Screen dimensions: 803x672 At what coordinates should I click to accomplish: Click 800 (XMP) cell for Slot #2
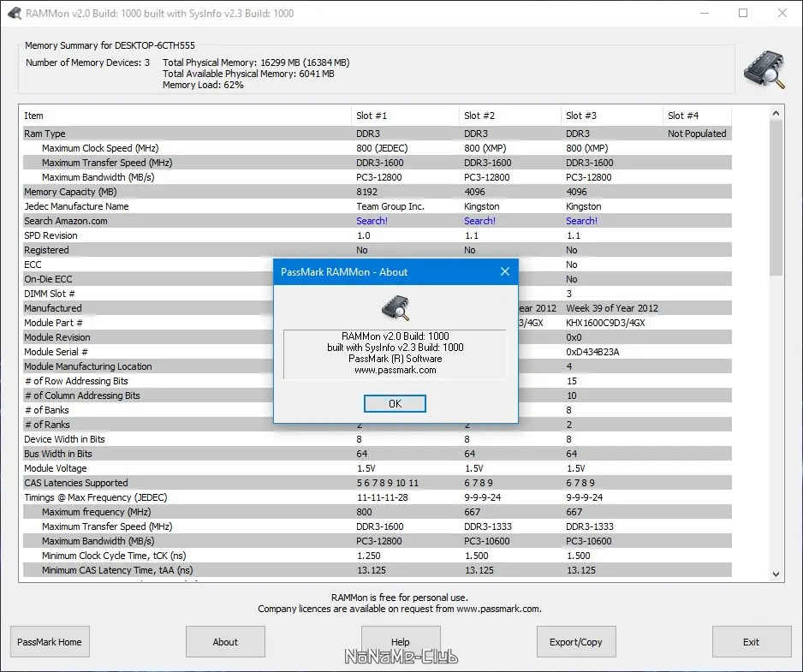point(485,148)
